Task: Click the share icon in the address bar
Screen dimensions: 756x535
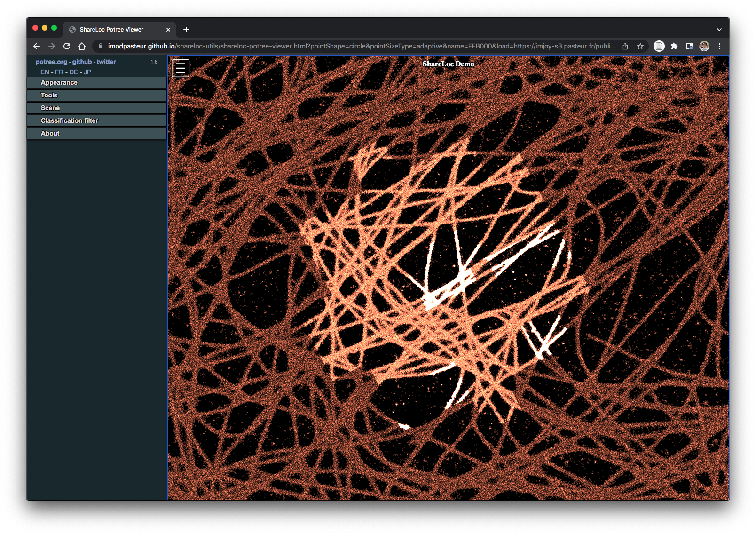Action: (625, 46)
